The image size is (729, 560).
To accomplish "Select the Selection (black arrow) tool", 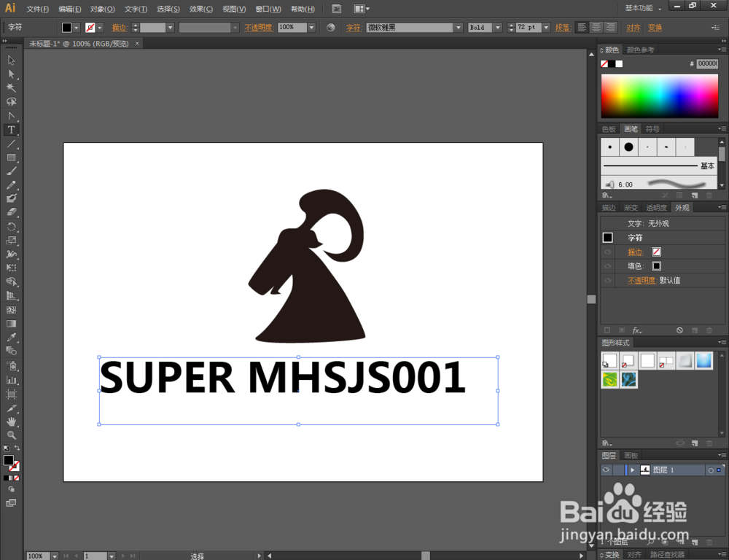I will coord(11,60).
